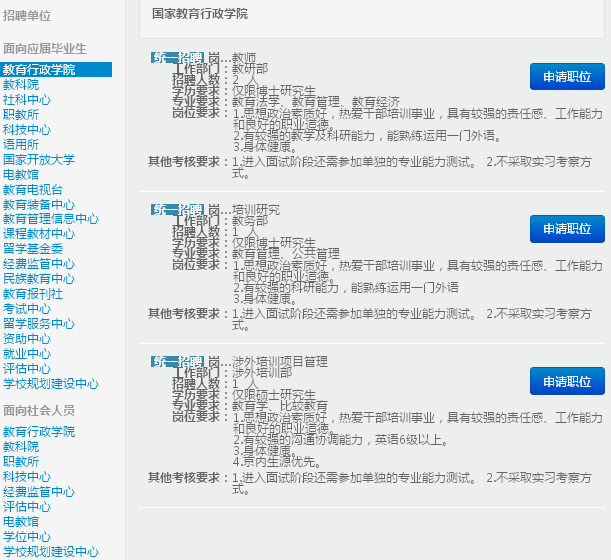Open 教科院 under 面向社会人员
611x560 pixels.
click(21, 447)
